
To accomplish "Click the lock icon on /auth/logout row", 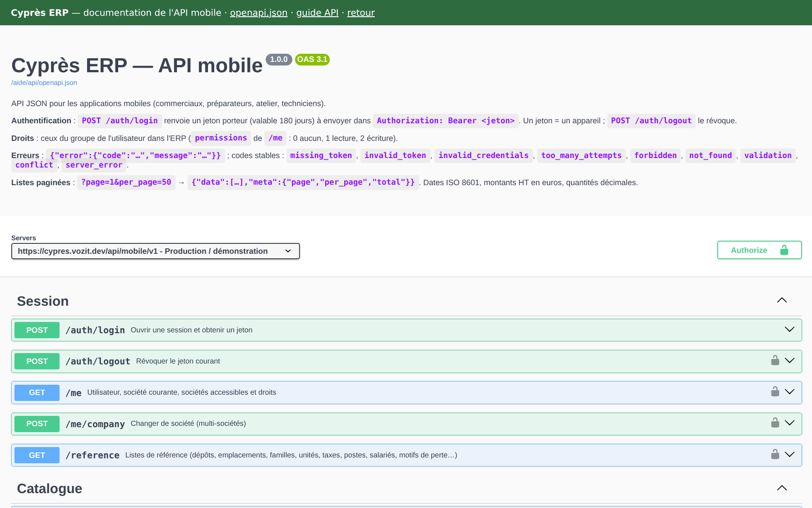I will (775, 360).
